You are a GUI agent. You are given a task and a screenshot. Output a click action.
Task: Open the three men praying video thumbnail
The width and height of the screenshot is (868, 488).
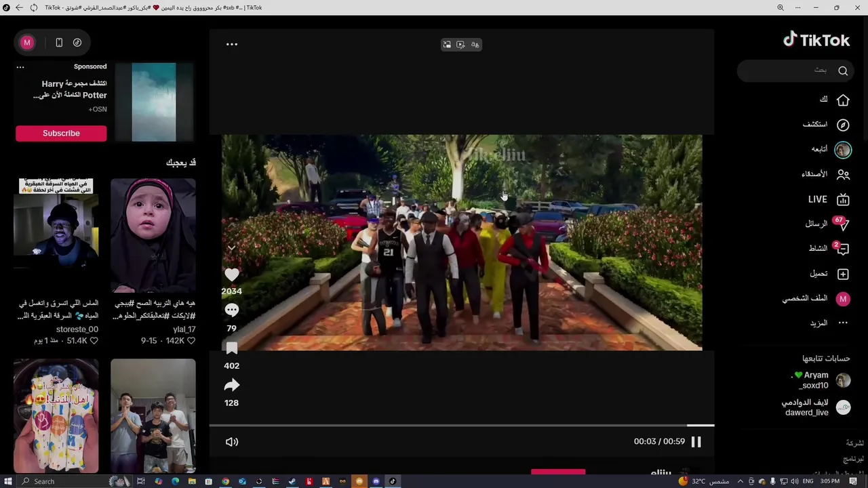(x=153, y=415)
